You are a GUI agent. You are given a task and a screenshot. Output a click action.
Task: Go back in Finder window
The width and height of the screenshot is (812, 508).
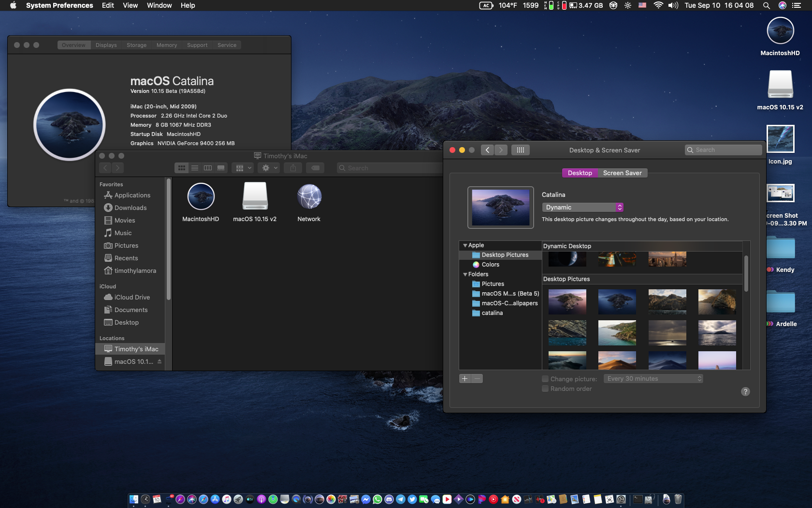(x=105, y=168)
